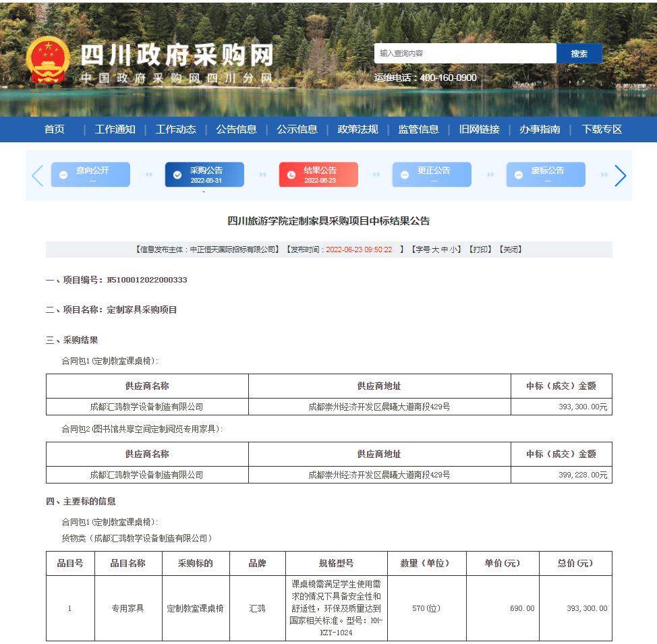Click the publish time 2022-06-23 09:50:22
Screen dimensions: 657x644
point(359,250)
